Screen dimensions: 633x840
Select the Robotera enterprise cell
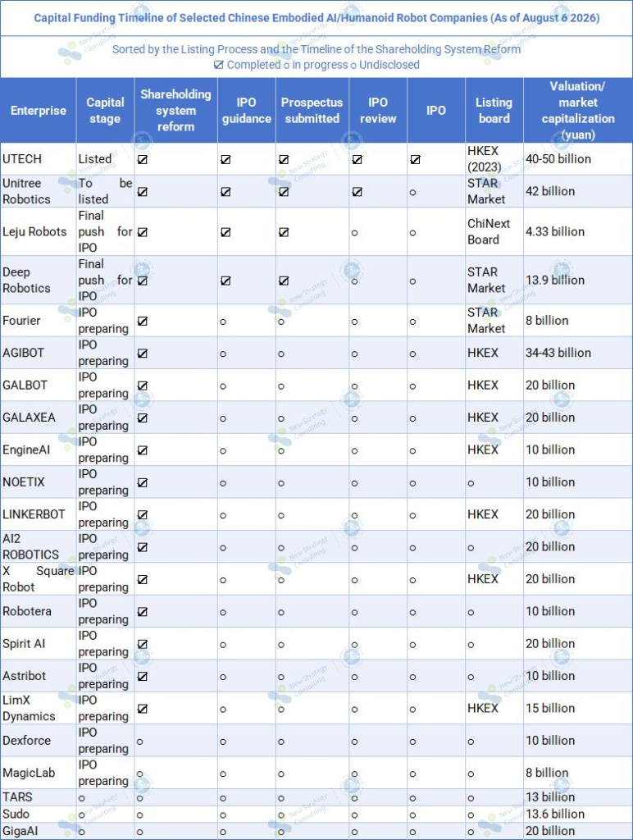pos(38,611)
